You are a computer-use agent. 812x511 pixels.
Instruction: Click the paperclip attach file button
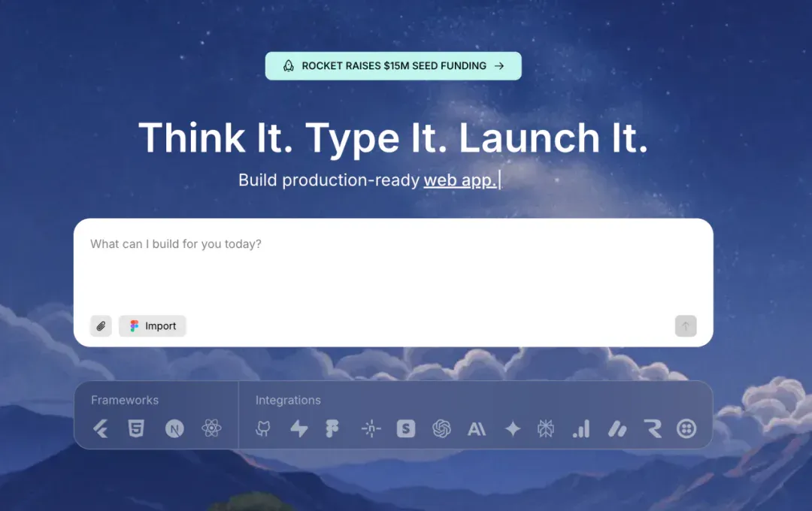[101, 326]
